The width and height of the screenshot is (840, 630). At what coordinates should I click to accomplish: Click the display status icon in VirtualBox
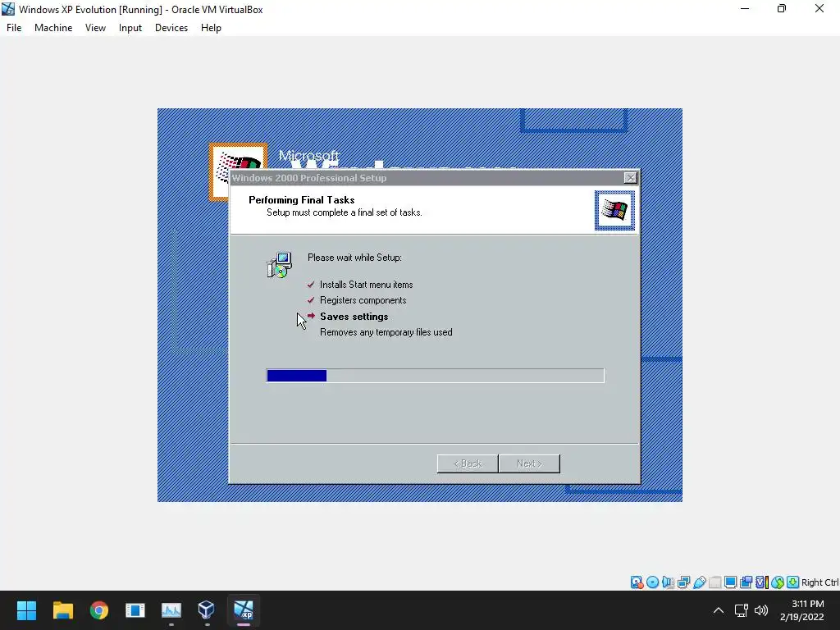click(730, 582)
